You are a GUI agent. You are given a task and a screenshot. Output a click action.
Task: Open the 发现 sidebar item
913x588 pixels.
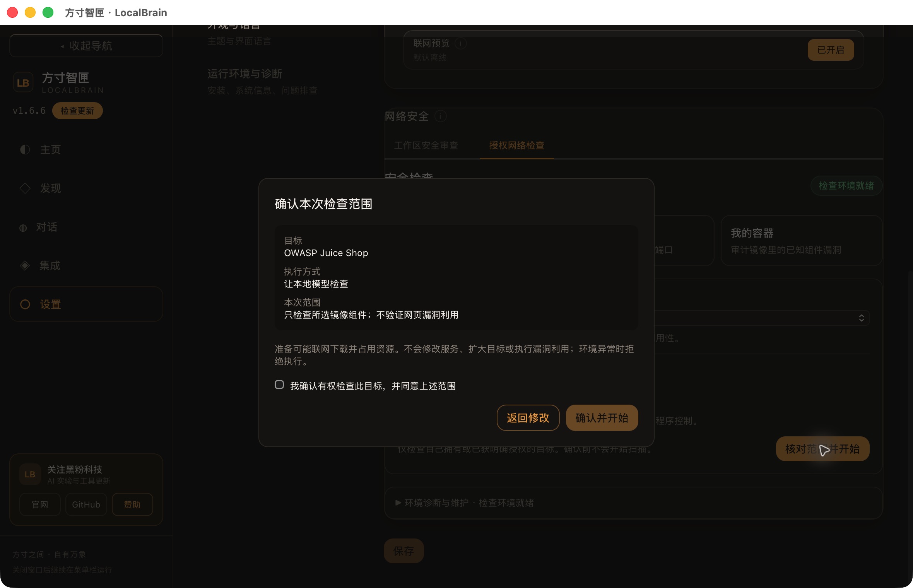pyautogui.click(x=86, y=188)
